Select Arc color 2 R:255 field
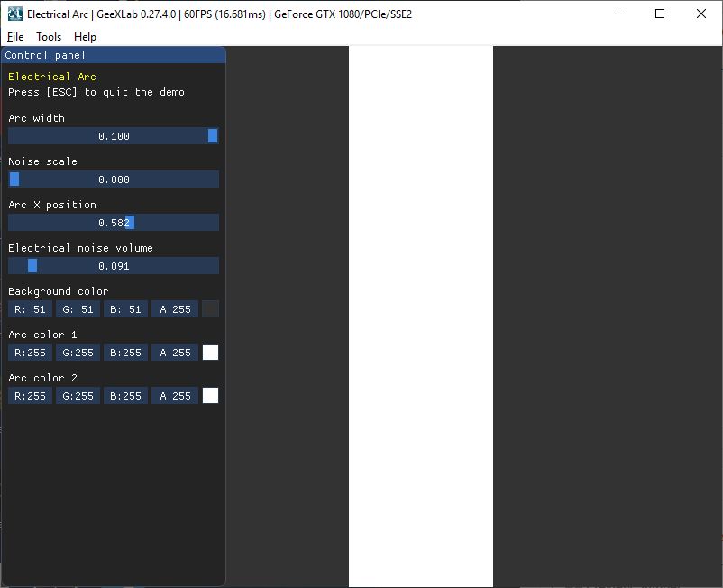Image resolution: width=723 pixels, height=588 pixels. [x=30, y=396]
